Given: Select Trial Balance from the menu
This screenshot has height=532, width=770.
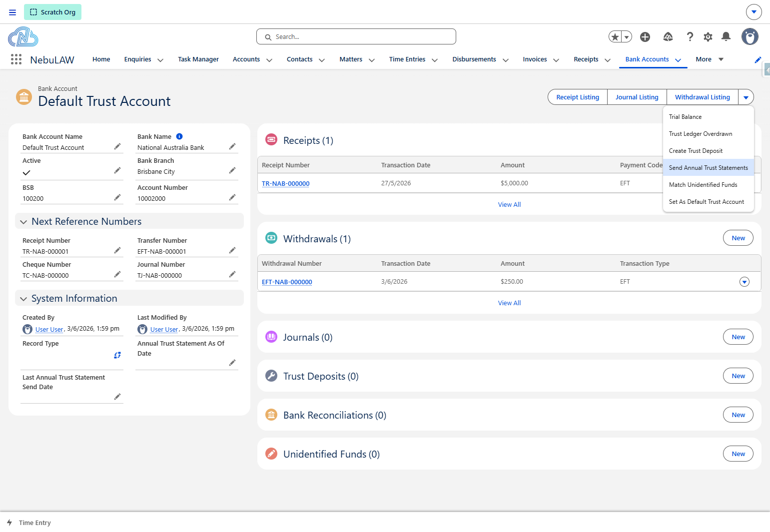Looking at the screenshot, I should click(x=708, y=117).
